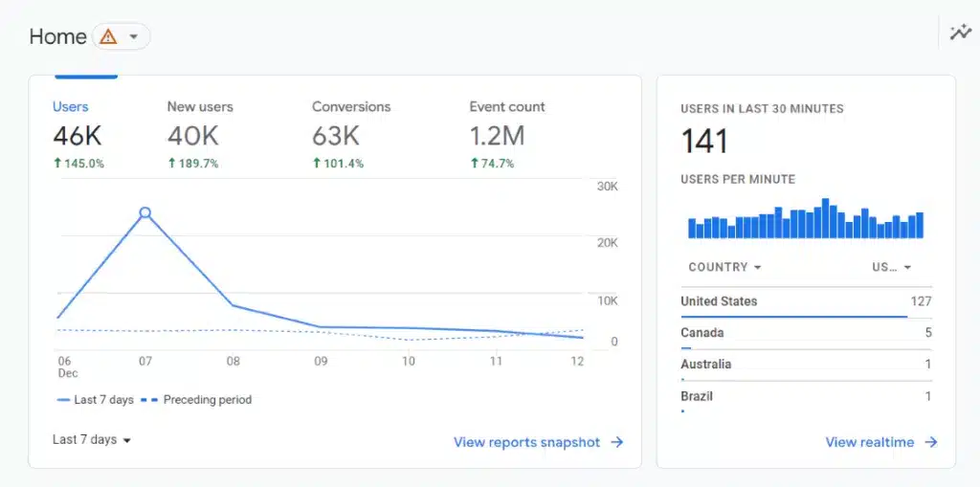Select the Users metric tab
980x487 pixels.
click(x=77, y=134)
